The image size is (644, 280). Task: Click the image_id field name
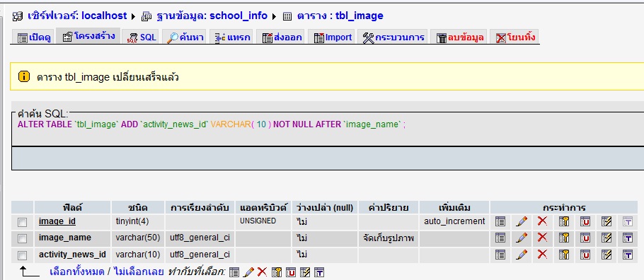[x=57, y=221]
